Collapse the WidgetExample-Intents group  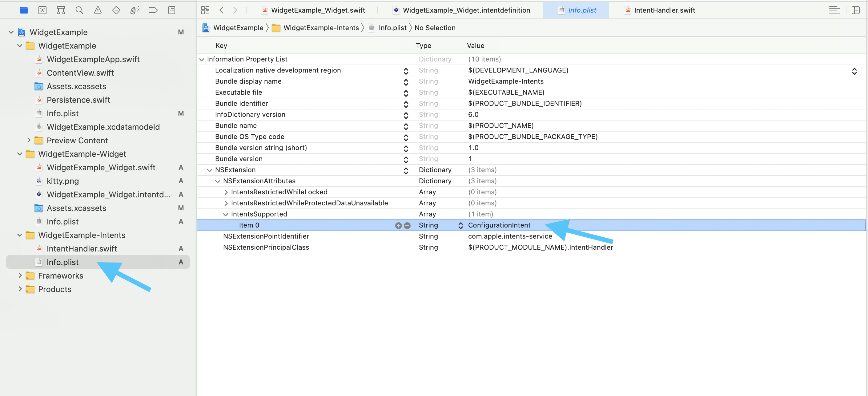20,235
